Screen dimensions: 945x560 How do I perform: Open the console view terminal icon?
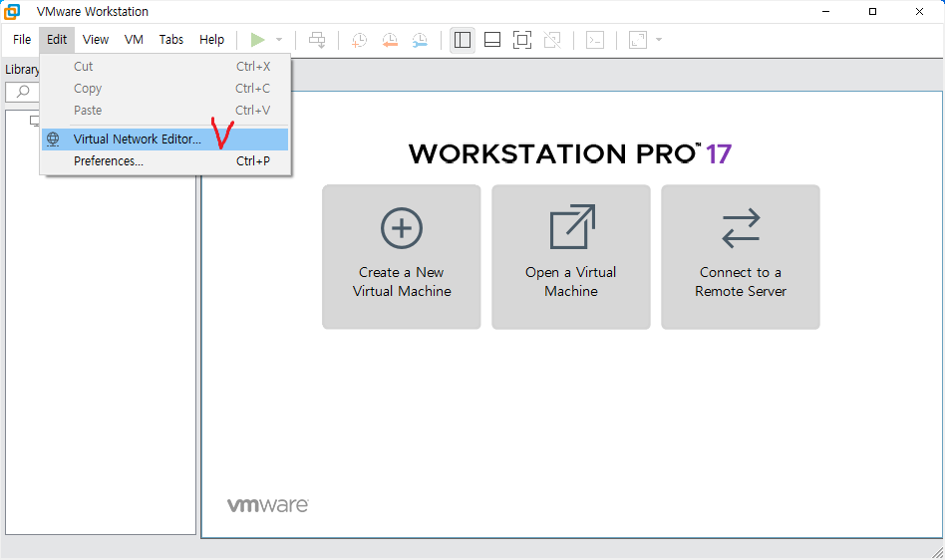pyautogui.click(x=595, y=40)
